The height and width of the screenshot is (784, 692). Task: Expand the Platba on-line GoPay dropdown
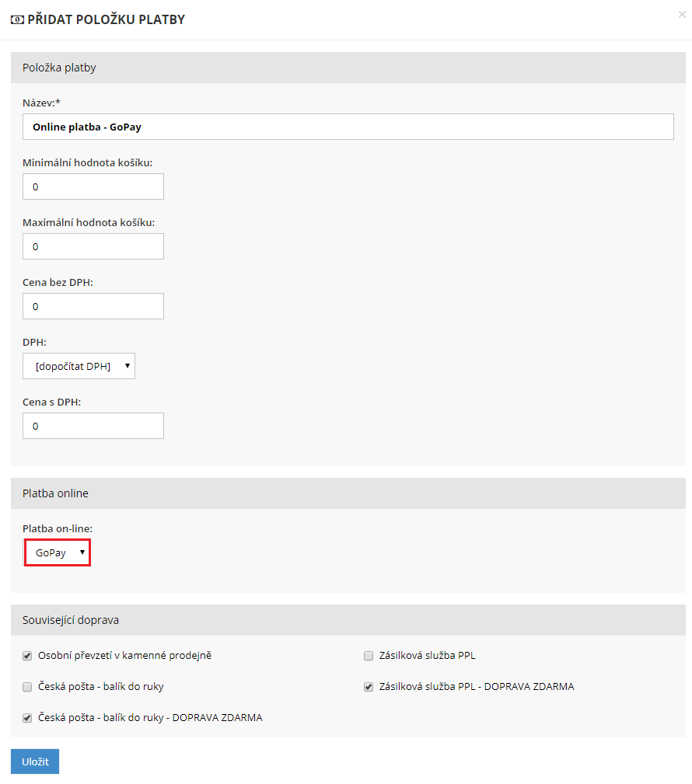(58, 552)
